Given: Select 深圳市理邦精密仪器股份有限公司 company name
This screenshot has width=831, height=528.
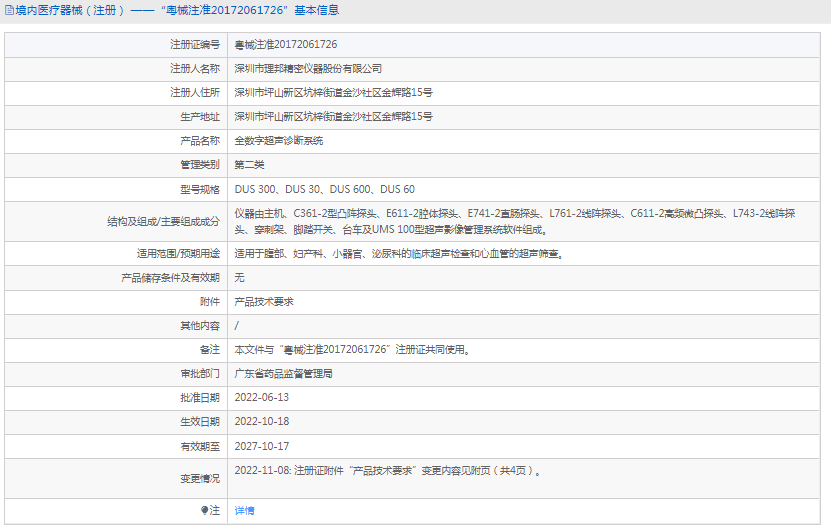Looking at the screenshot, I should tap(308, 68).
